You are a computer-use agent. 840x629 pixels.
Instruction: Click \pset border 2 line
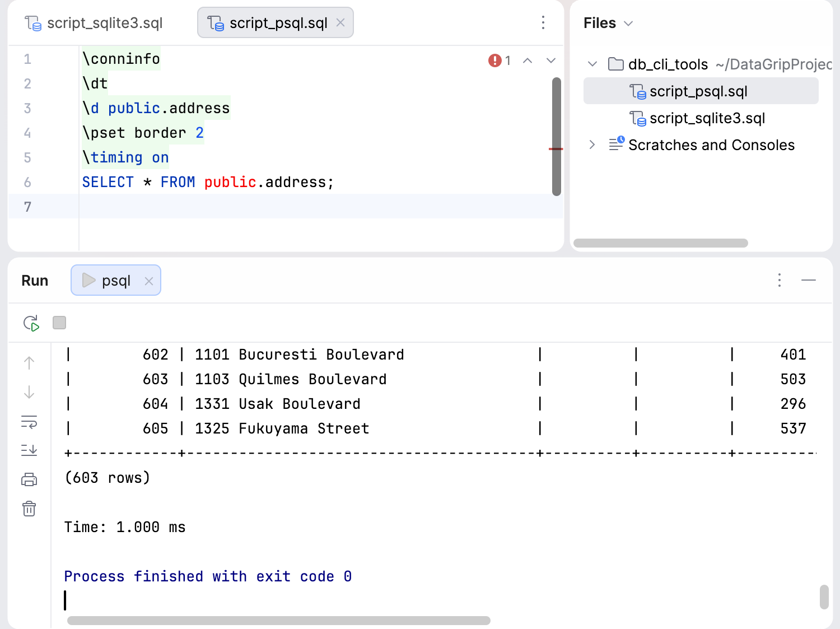[x=143, y=132]
